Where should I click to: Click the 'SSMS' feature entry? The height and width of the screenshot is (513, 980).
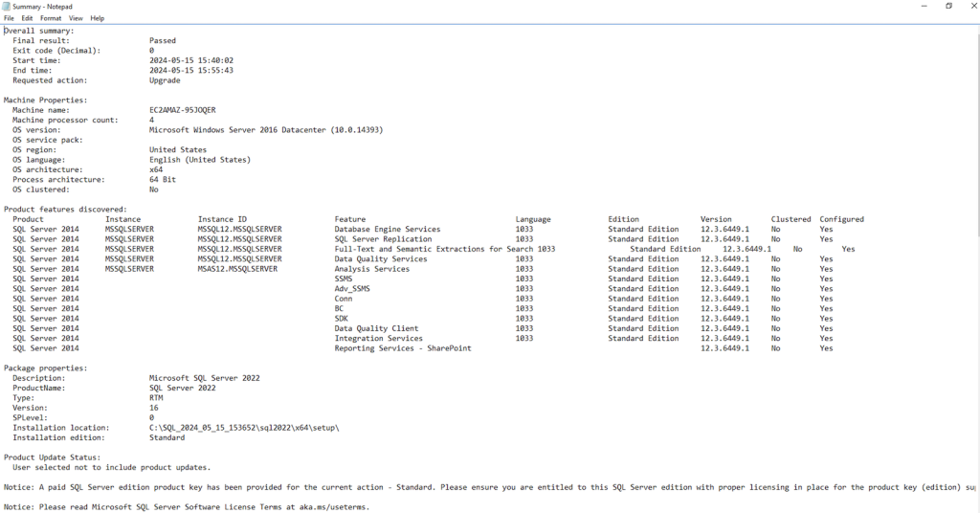coord(344,279)
